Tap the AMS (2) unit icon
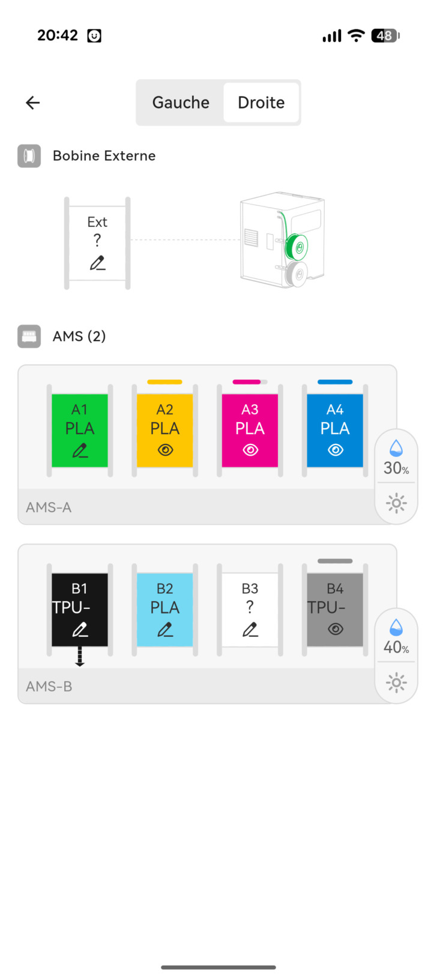This screenshot has height=980, width=437. point(29,336)
